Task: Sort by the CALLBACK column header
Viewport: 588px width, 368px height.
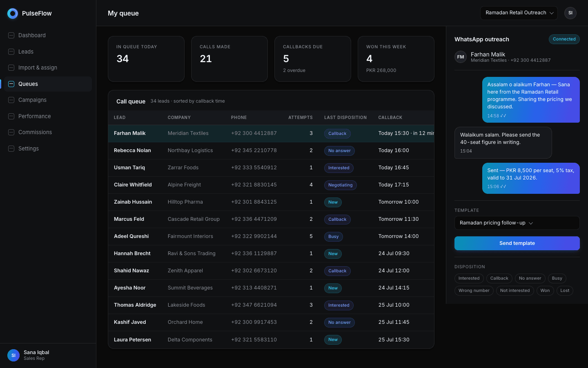Action: point(390,118)
